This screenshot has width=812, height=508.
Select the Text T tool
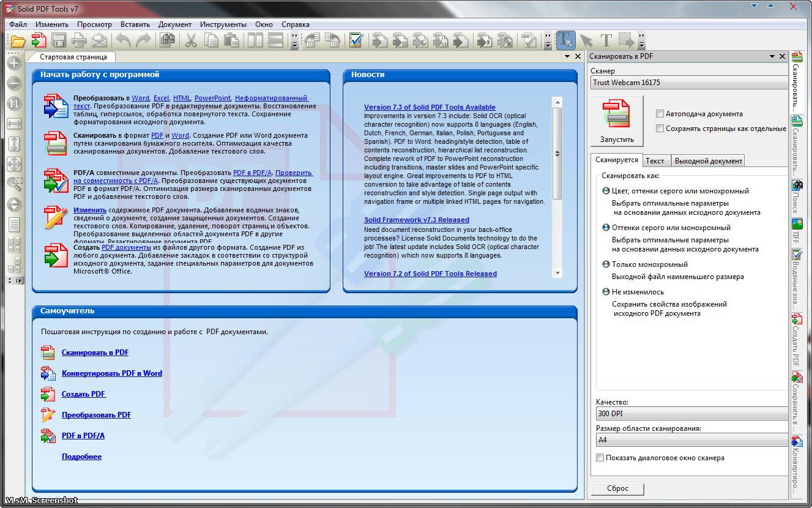pyautogui.click(x=606, y=40)
